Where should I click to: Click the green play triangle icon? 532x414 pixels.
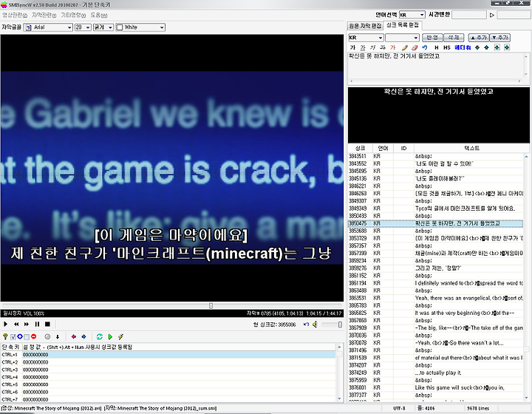110,336
